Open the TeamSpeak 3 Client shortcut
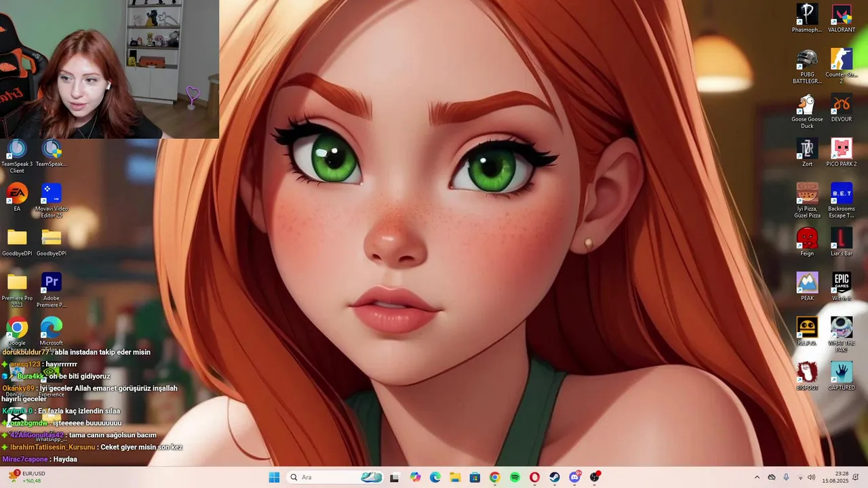The height and width of the screenshot is (488, 868). point(17,156)
